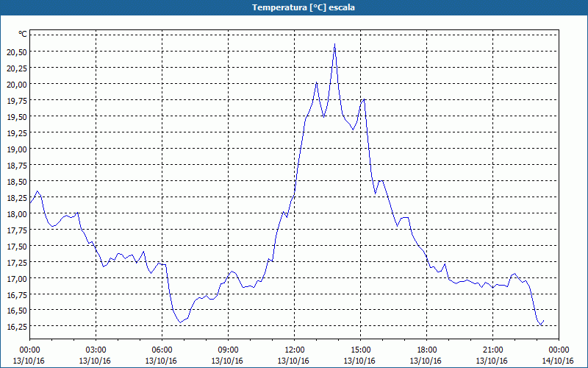The height and width of the screenshot is (368, 588).
Task: Click the 18:00 time axis label
Action: pyautogui.click(x=426, y=350)
